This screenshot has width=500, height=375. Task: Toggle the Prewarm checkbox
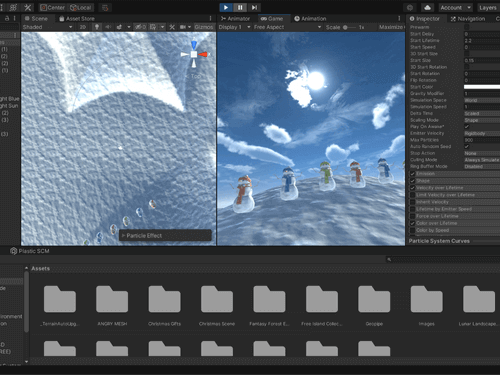pos(467,27)
